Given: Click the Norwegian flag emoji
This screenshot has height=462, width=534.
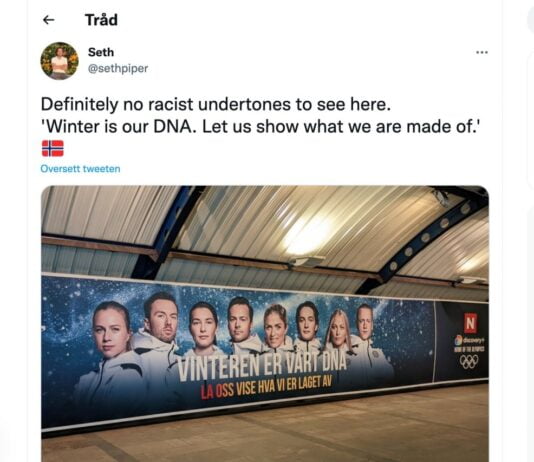Looking at the screenshot, I should 53,148.
